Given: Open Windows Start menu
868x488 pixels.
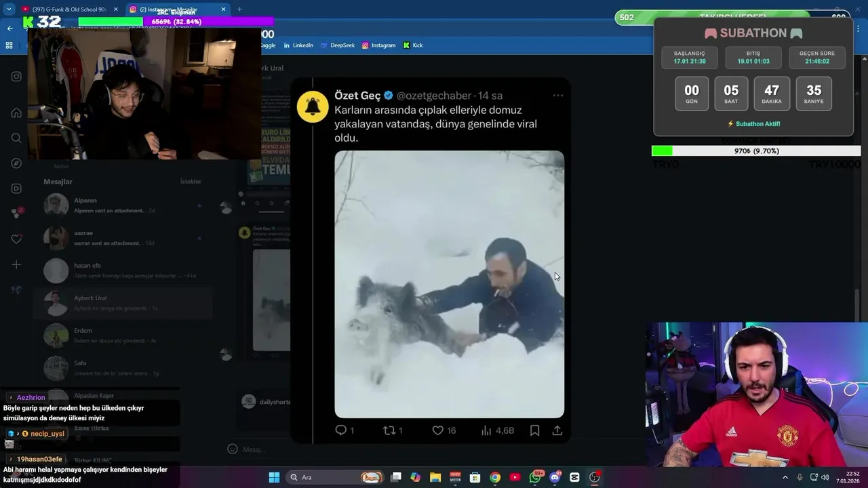Looking at the screenshot, I should [274, 477].
